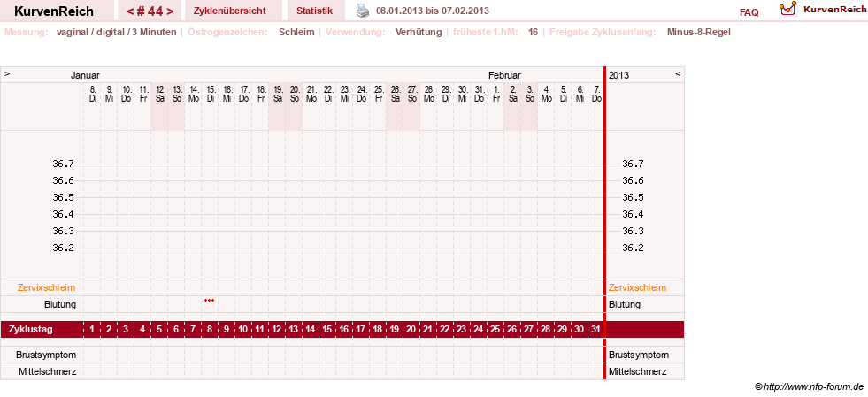Click date column 31. Do
The width and height of the screenshot is (868, 397).
click(x=479, y=94)
